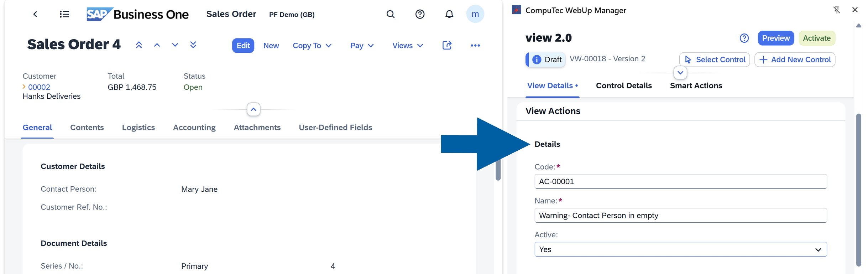
Task: Click the Add New Control button
Action: [x=795, y=60]
